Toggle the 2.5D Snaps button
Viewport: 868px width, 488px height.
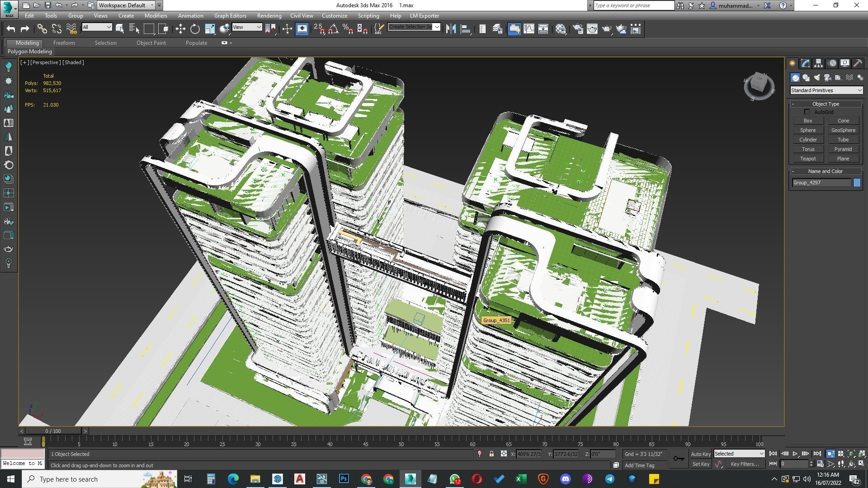click(x=319, y=29)
